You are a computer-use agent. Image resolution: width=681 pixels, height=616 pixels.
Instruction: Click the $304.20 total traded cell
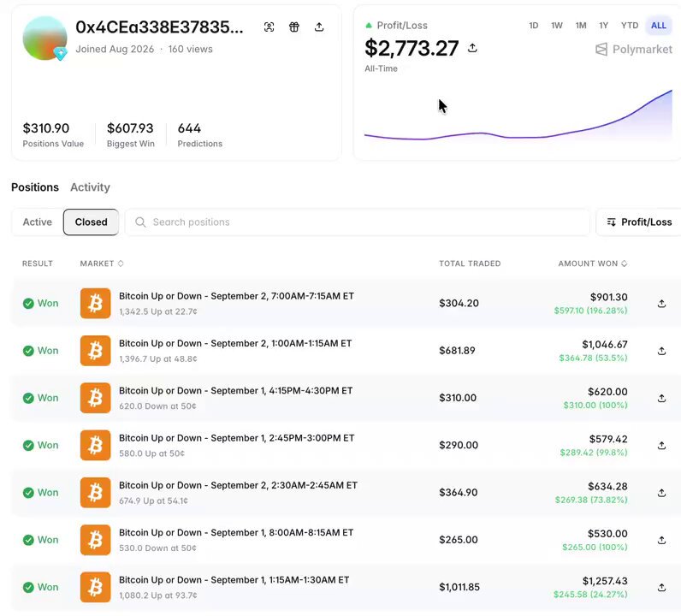(459, 303)
